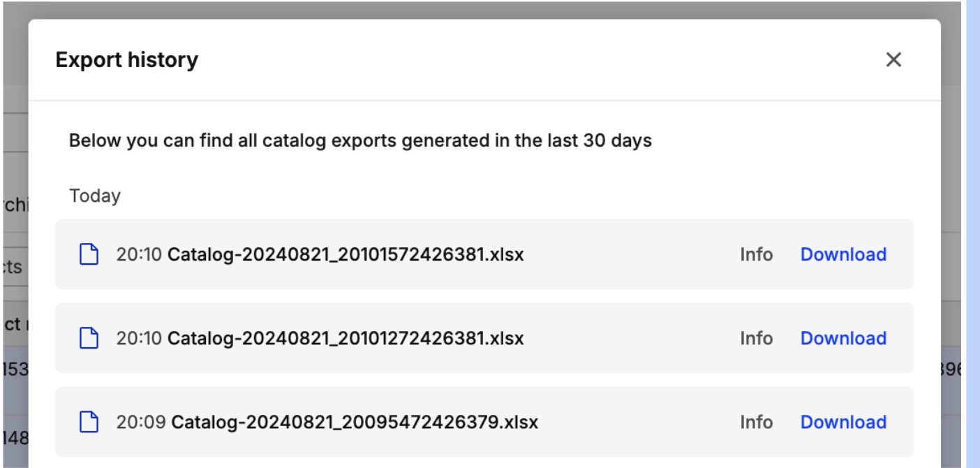Click the 20:09 timestamp
This screenshot has height=468, width=980.
[x=141, y=422]
